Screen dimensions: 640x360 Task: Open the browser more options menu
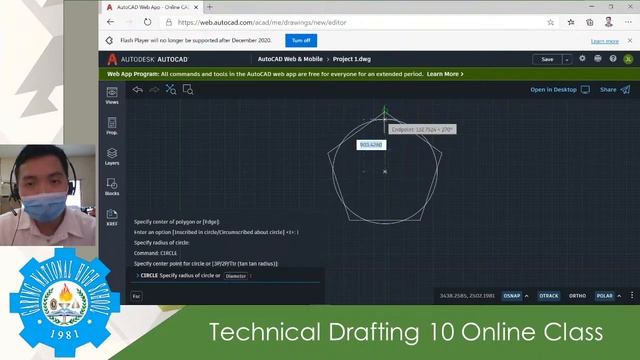[628, 22]
